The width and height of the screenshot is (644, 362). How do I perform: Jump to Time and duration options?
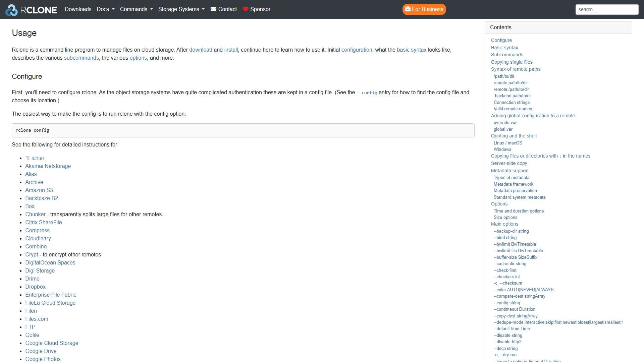(519, 211)
